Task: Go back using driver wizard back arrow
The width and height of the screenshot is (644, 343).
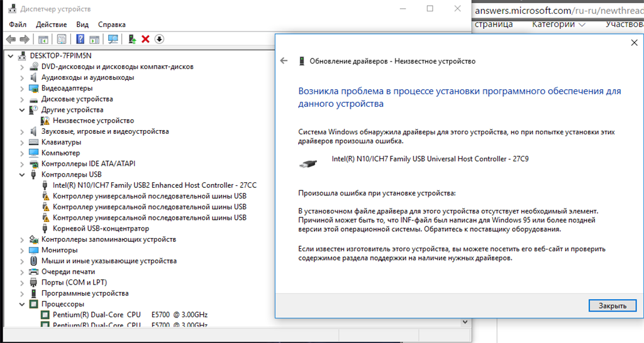Action: (284, 61)
